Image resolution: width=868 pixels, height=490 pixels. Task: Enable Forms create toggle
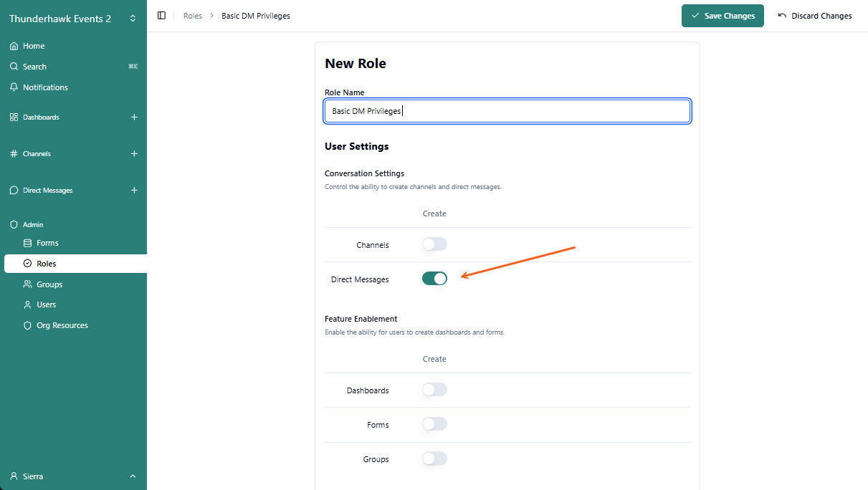coord(434,424)
